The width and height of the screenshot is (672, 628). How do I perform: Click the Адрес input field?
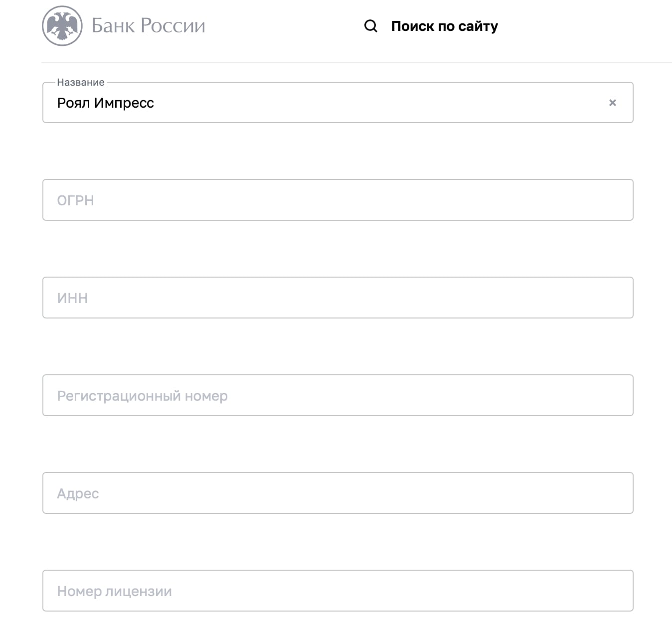[338, 493]
